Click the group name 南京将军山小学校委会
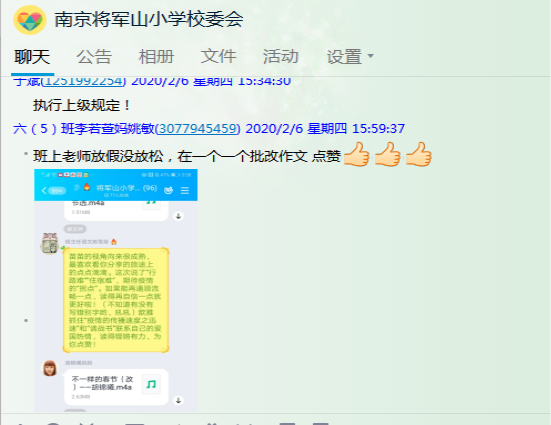Viewport: 551px width, 425px height. (149, 19)
